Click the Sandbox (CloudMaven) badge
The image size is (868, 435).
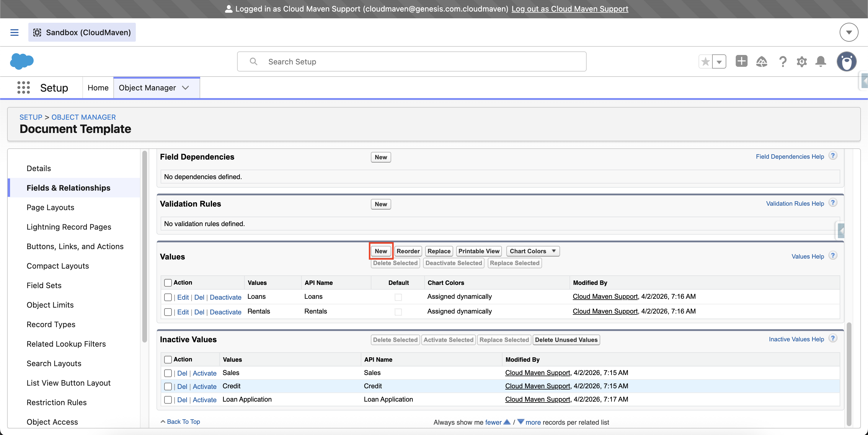tap(82, 33)
